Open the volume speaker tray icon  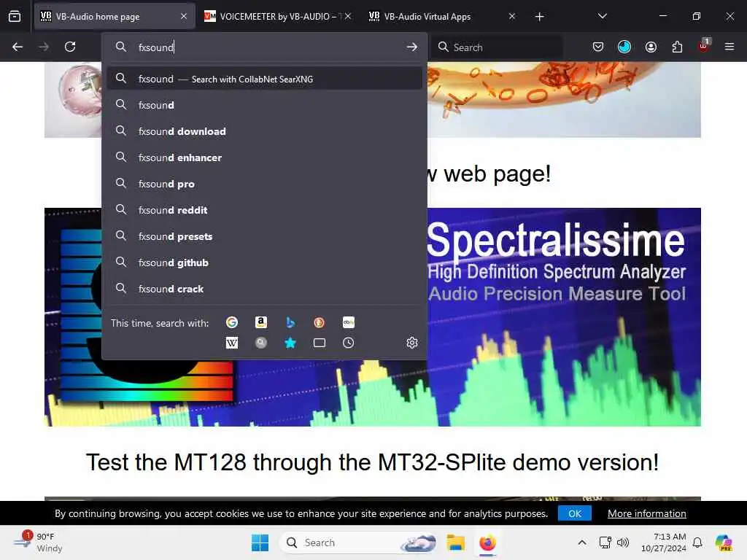click(623, 542)
